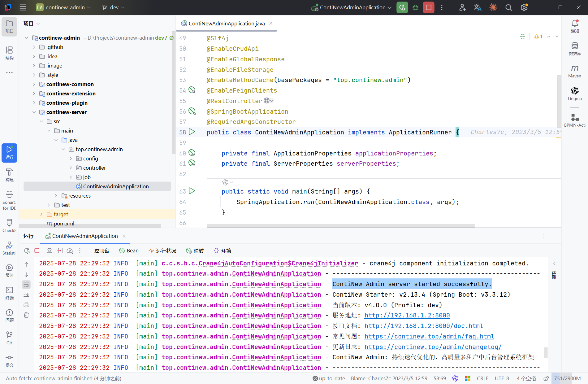
Task: Toggle scroll to end of console
Action: point(26,295)
